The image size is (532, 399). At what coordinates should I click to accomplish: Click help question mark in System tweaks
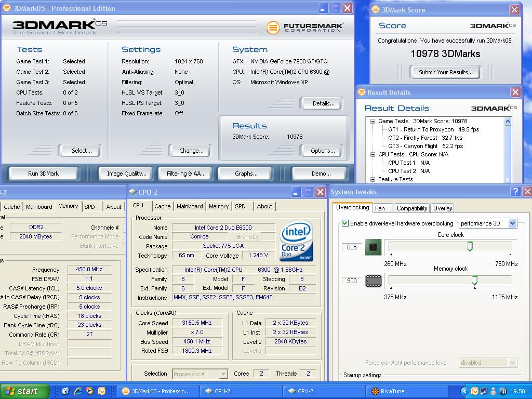(515, 192)
